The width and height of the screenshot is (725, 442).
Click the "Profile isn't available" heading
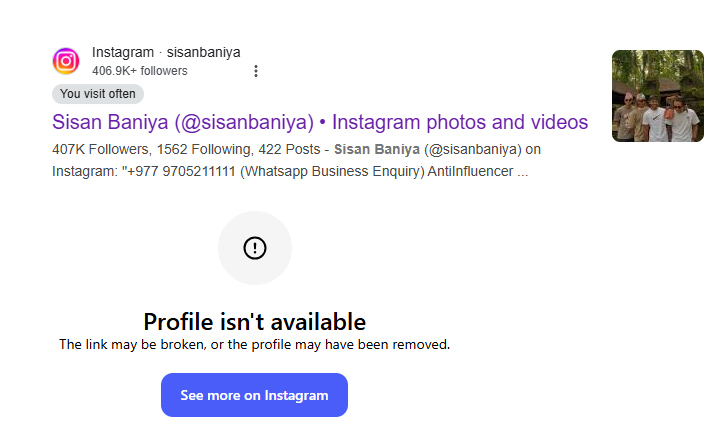tap(254, 322)
